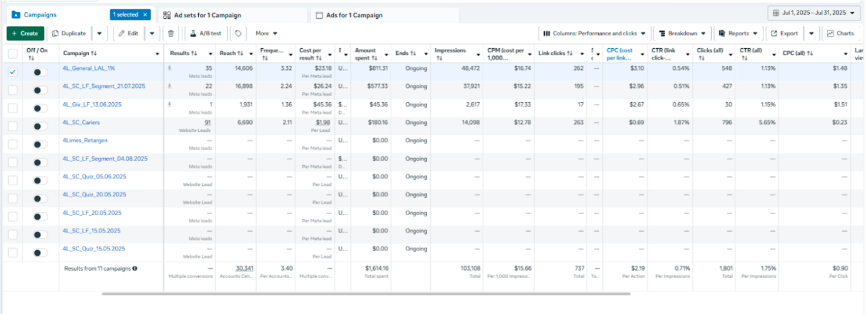Enable the 4L_Giv_LF_13.06.2025 campaign toggle
The width and height of the screenshot is (868, 314).
[40, 108]
